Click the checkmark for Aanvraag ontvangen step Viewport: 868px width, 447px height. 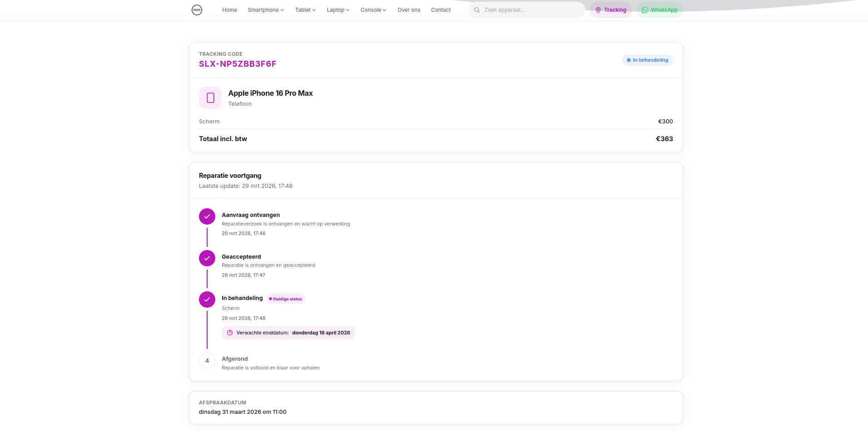(207, 216)
